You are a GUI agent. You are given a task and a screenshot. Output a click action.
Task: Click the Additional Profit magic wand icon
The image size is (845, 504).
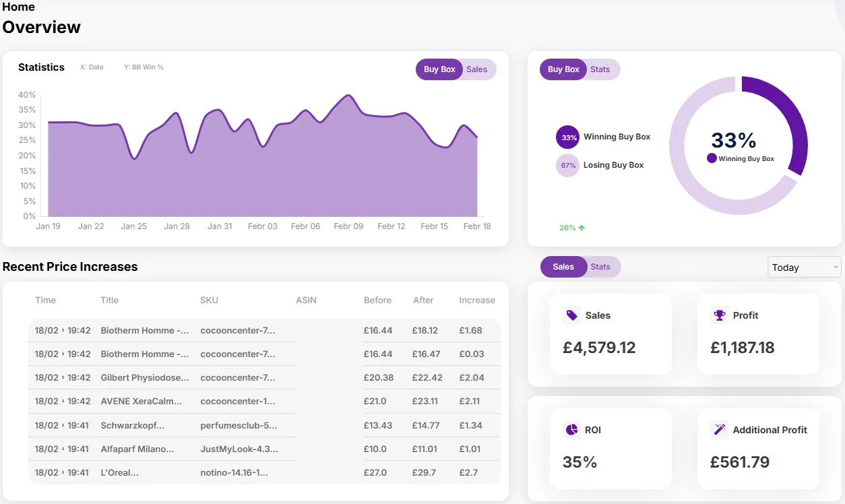point(719,430)
